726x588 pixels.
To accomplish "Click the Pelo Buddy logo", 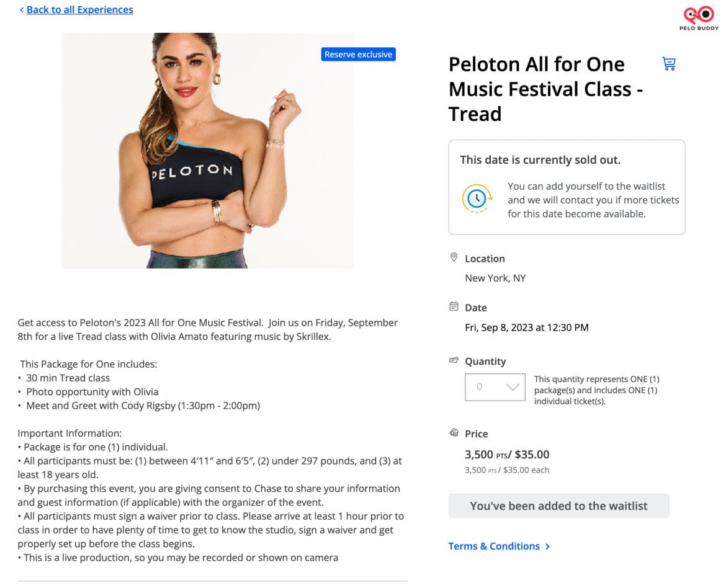I will [x=699, y=18].
